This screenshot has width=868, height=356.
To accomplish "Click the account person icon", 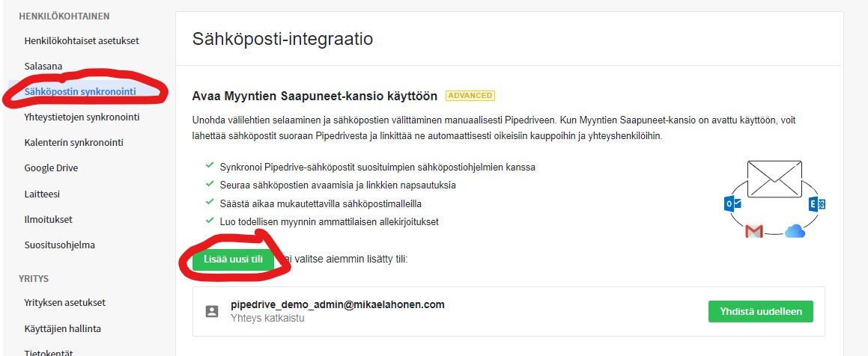I will pos(212,311).
